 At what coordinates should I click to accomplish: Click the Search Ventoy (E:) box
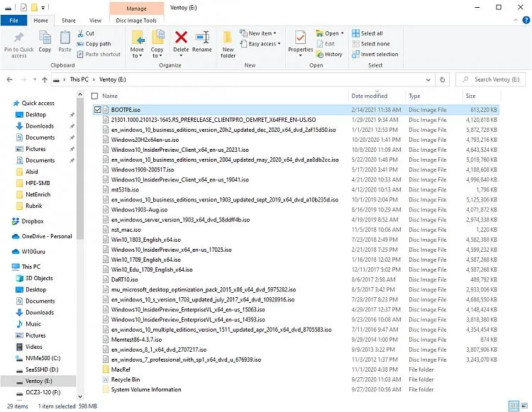pos(490,79)
